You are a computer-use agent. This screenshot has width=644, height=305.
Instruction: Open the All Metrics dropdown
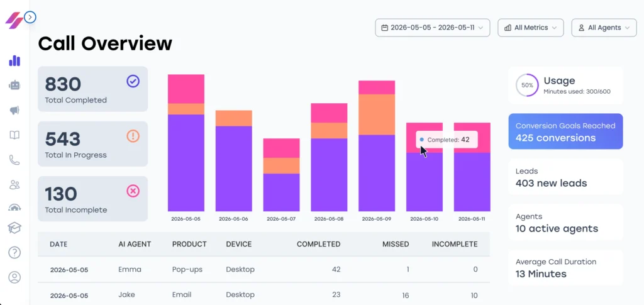(530, 28)
